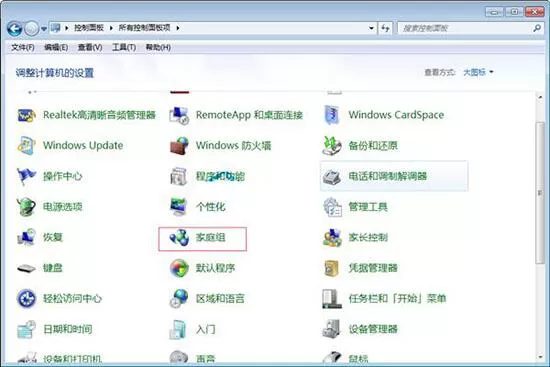
Task: Click 控制面板 in the address breadcrumb
Action: (89, 28)
